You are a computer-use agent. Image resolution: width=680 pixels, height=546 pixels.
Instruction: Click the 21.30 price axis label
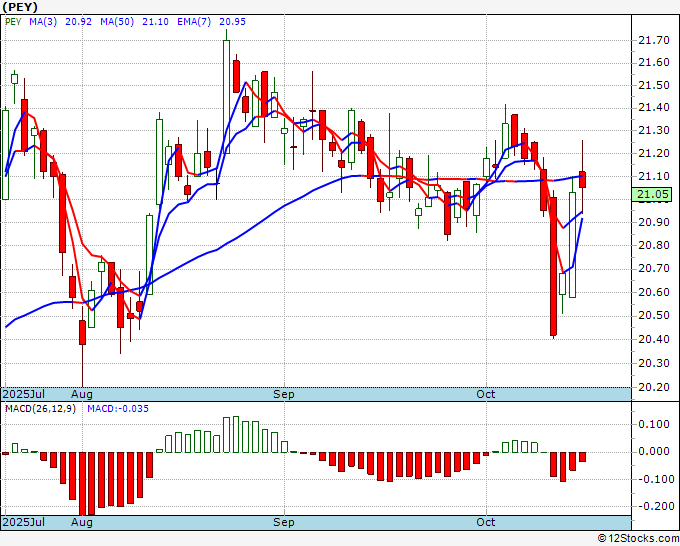point(654,130)
